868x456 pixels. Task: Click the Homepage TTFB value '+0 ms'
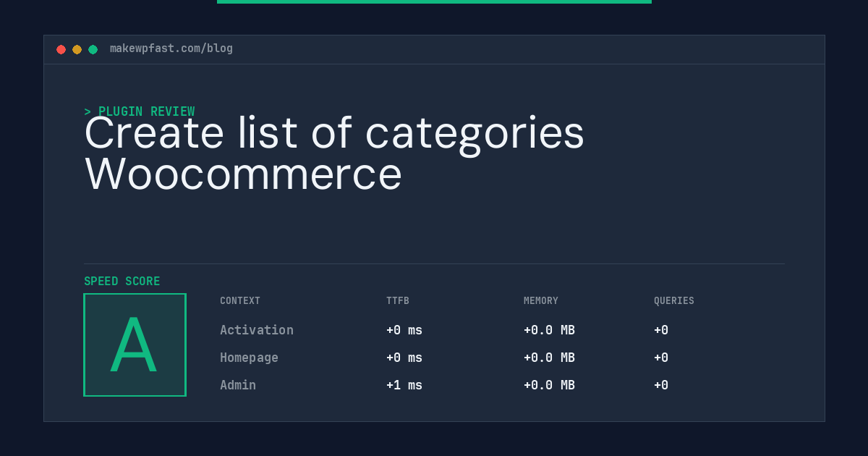(x=404, y=358)
